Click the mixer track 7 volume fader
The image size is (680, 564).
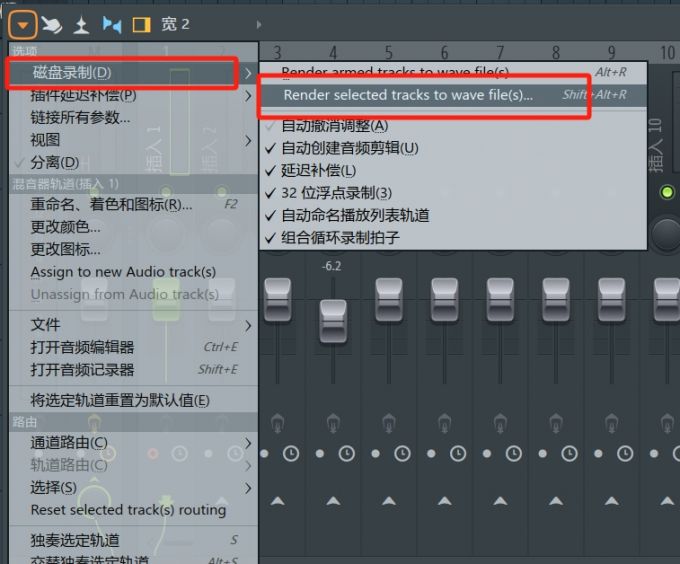click(x=500, y=300)
